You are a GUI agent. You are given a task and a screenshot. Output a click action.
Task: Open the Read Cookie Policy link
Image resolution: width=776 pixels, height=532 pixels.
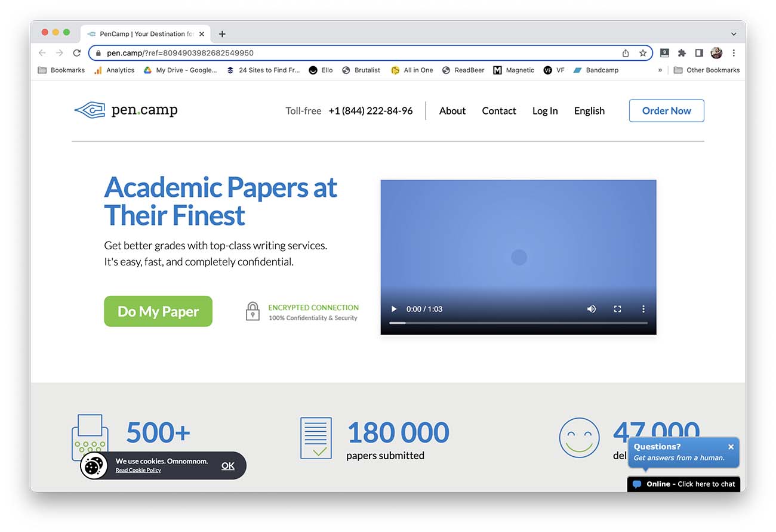(138, 471)
